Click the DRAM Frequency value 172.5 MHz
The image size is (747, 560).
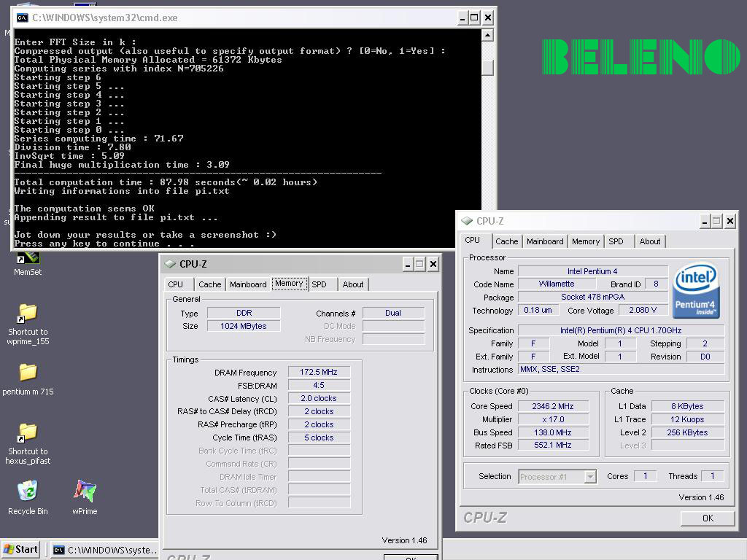click(x=319, y=372)
